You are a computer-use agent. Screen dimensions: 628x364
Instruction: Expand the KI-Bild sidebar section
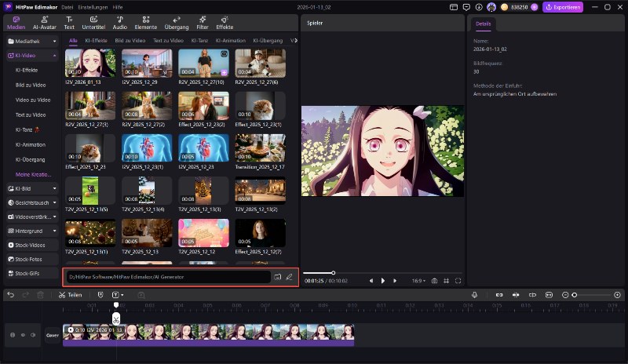click(31, 188)
